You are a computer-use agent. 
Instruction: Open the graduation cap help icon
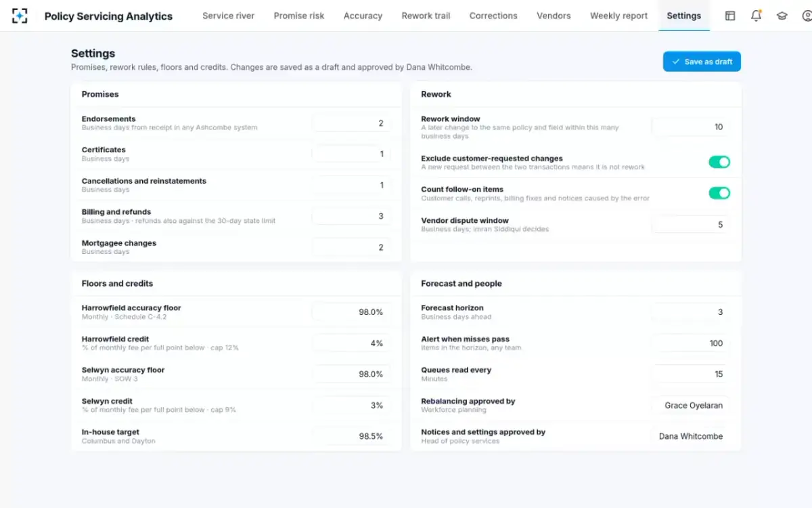point(782,16)
